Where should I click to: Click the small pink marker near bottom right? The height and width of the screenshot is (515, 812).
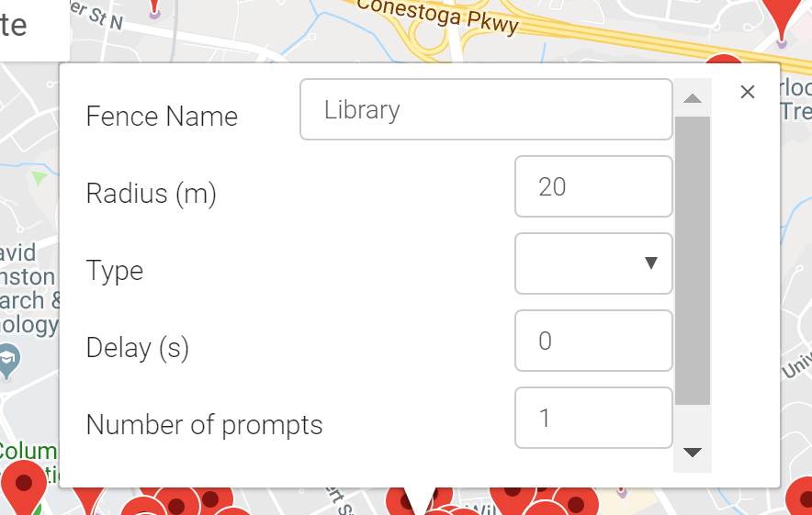click(x=622, y=492)
